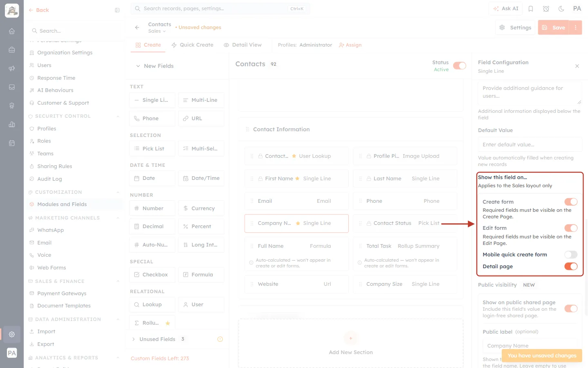The image size is (588, 368).
Task: Expand the Unused Fields section
Action: point(134,339)
